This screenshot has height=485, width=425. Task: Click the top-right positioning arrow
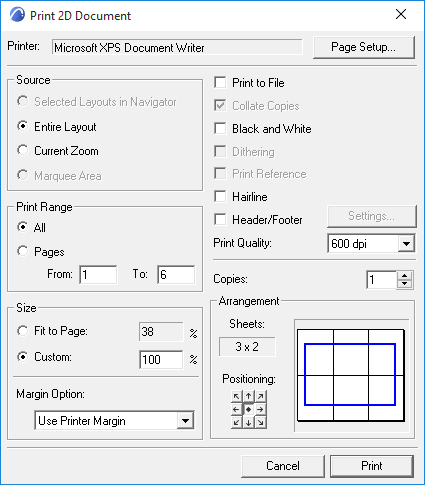261,396
